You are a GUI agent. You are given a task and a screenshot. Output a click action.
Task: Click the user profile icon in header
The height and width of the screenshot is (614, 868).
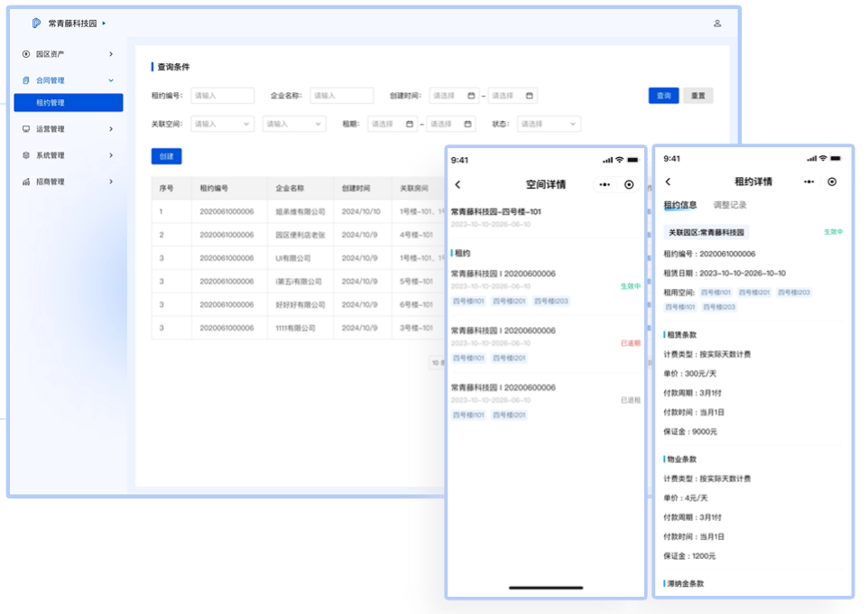click(717, 23)
